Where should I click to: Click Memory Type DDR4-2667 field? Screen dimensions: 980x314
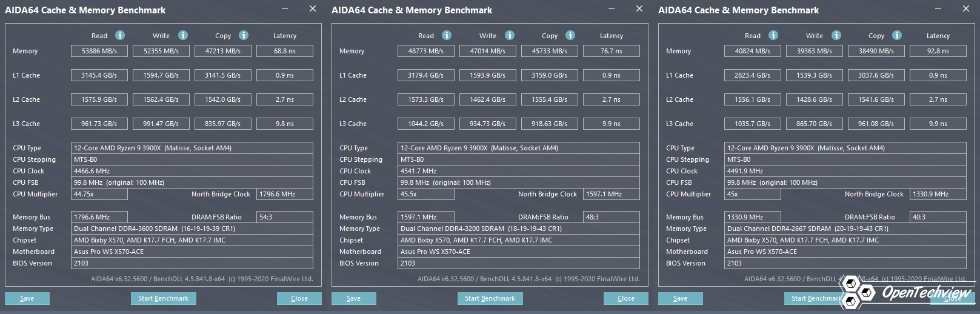pyautogui.click(x=845, y=229)
